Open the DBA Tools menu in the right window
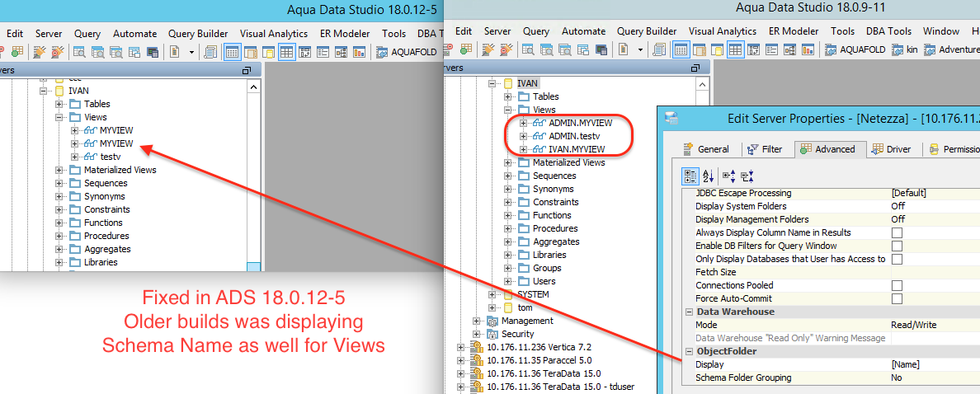The image size is (980, 394). coord(888,31)
